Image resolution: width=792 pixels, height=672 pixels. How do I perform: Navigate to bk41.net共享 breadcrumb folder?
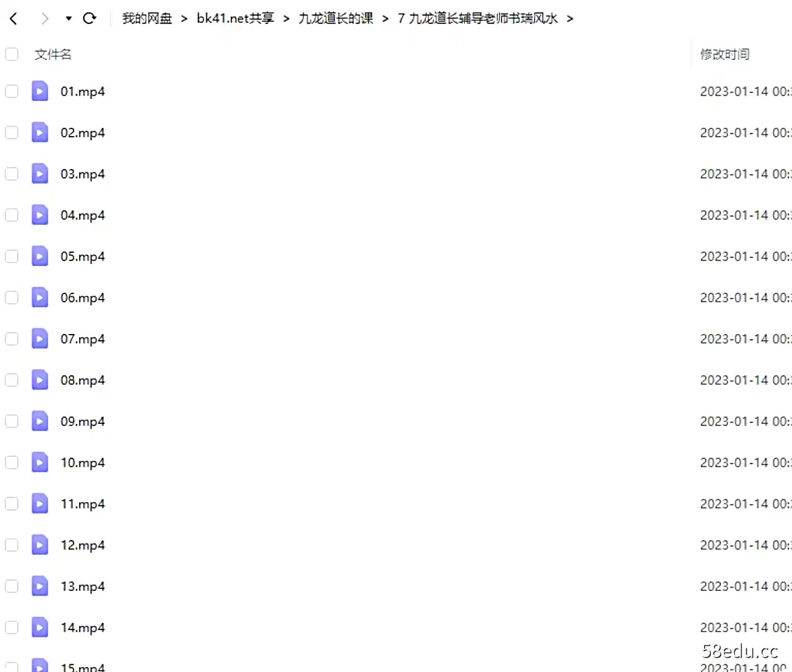tap(235, 19)
